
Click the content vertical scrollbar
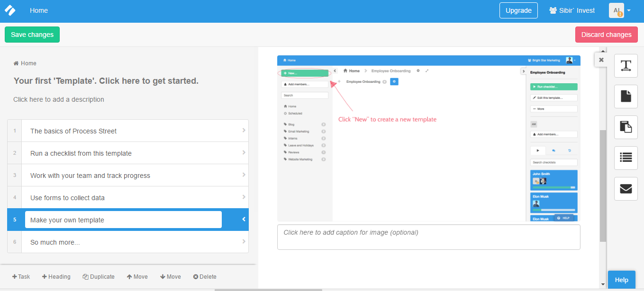pyautogui.click(x=603, y=186)
